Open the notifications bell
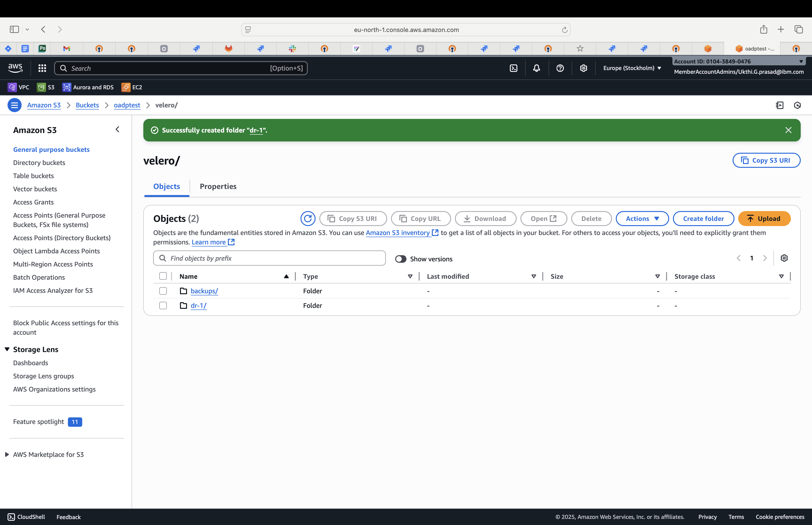Viewport: 812px width, 525px height. [x=536, y=68]
